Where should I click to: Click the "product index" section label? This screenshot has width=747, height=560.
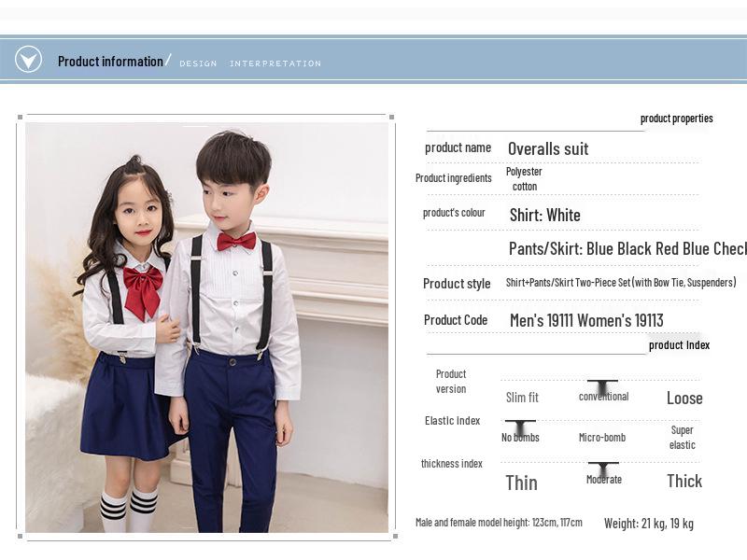pyautogui.click(x=679, y=345)
